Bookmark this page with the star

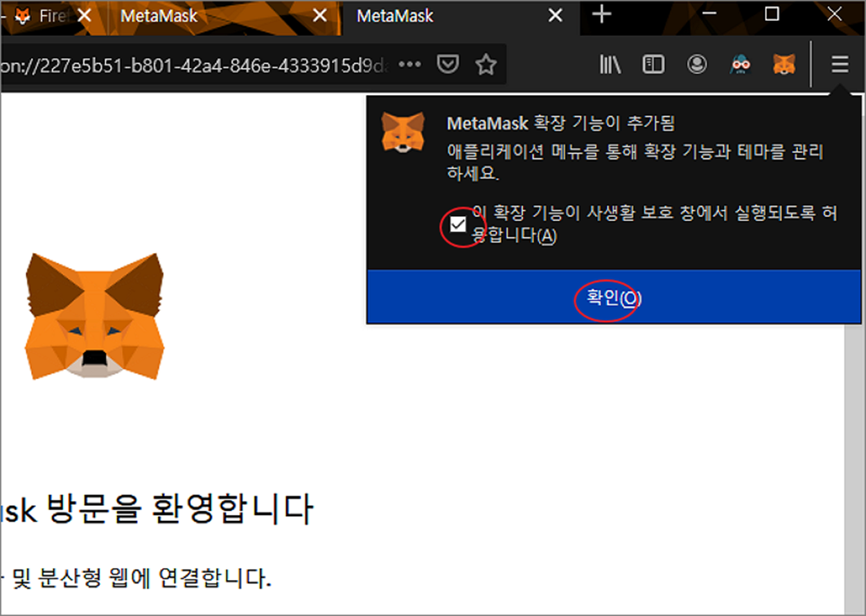click(486, 65)
